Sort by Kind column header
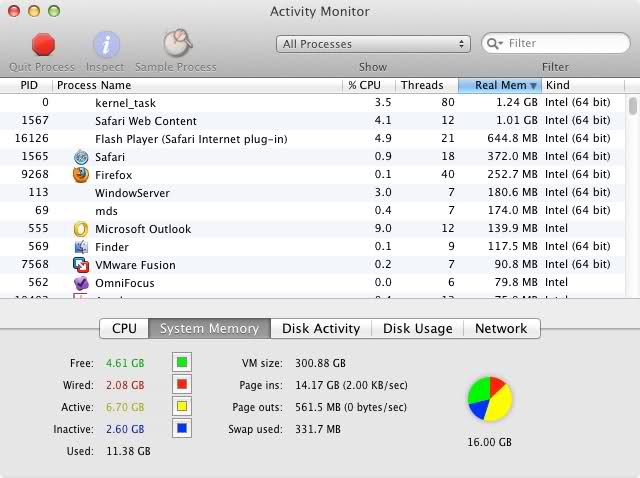 coord(583,85)
